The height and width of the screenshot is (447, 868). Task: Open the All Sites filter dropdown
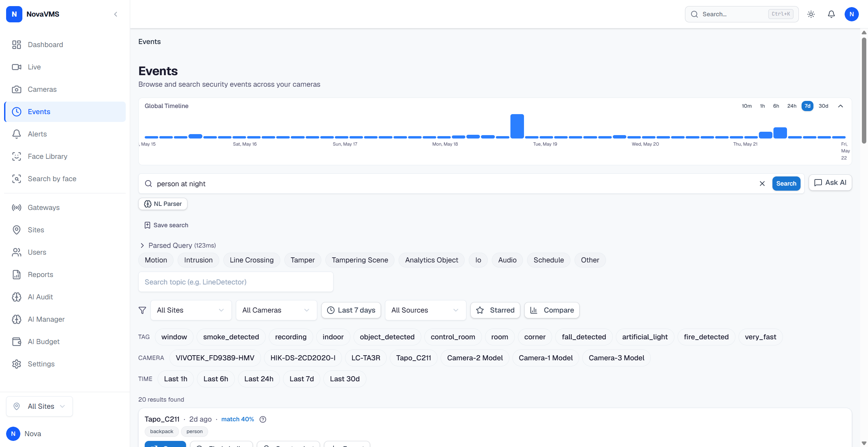191,310
